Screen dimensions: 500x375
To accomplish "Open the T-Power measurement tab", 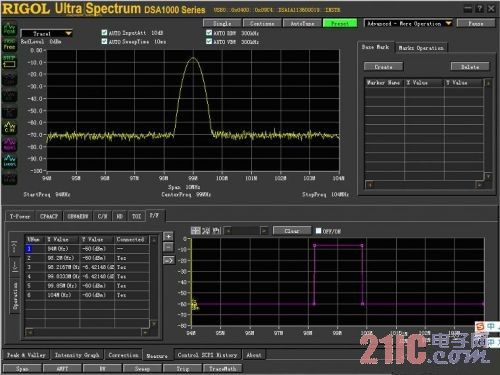I will point(20,216).
